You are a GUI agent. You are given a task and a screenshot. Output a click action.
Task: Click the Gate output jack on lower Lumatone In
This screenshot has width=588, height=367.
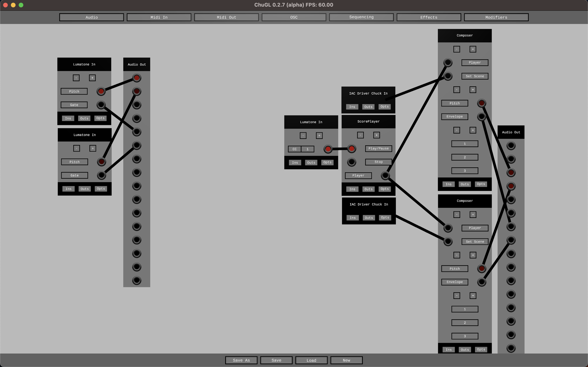point(101,175)
